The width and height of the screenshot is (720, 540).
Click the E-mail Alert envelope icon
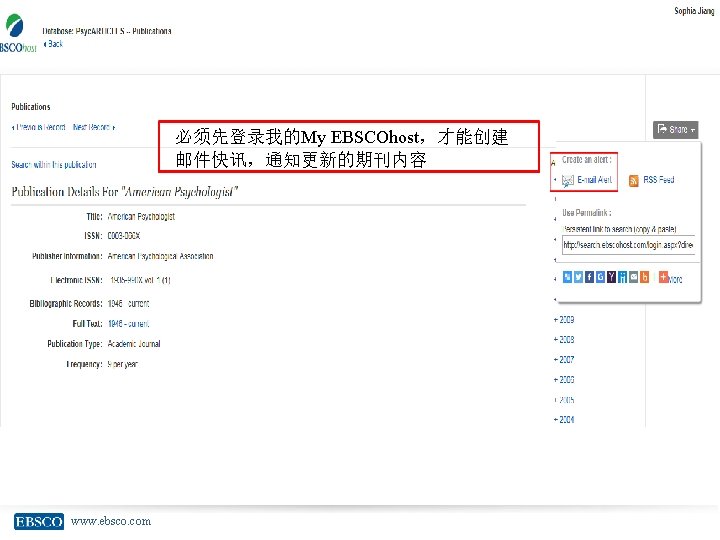(568, 180)
